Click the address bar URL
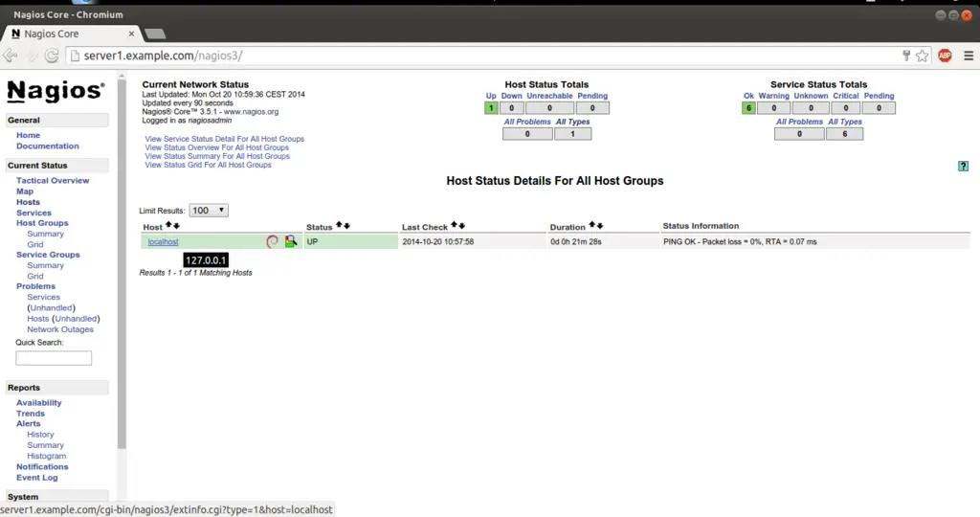980x517 pixels. 163,56
